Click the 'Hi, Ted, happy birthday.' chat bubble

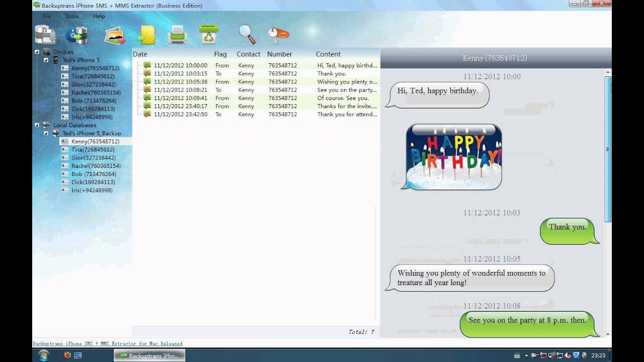click(x=437, y=95)
